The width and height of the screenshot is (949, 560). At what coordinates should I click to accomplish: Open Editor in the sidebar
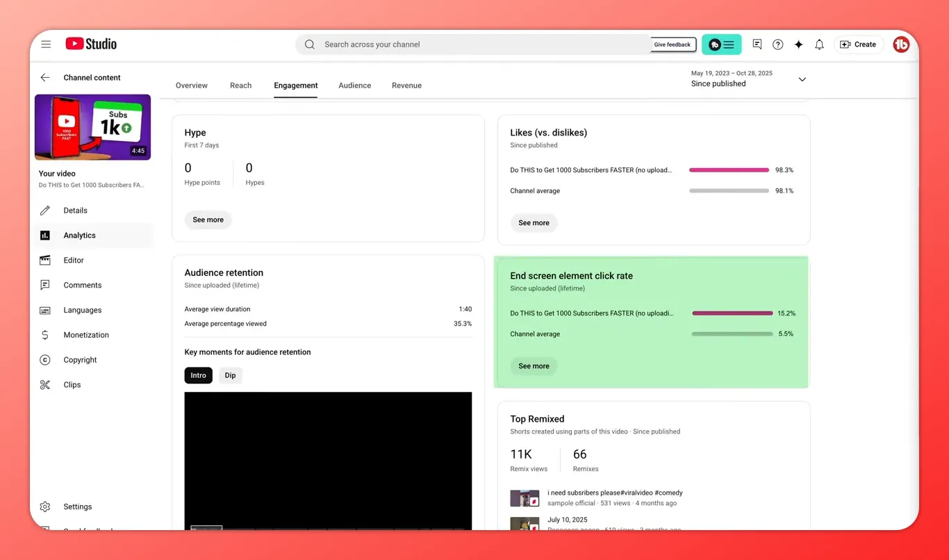tap(93, 261)
